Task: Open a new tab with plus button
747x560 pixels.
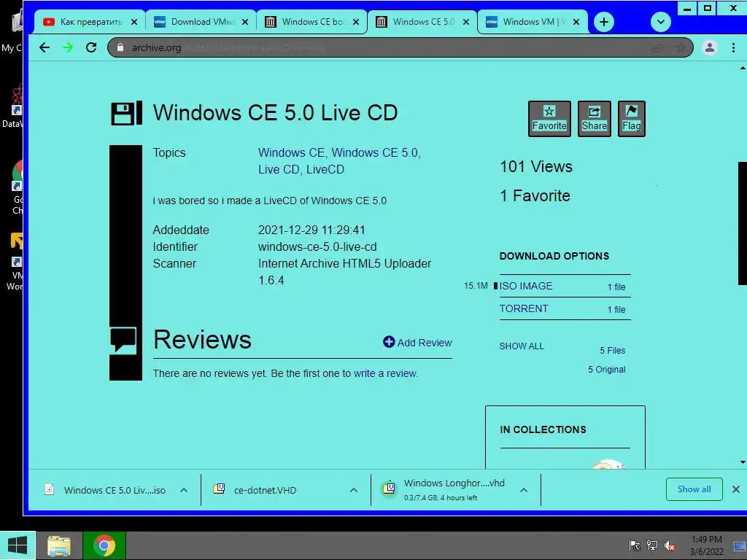Action: point(603,22)
